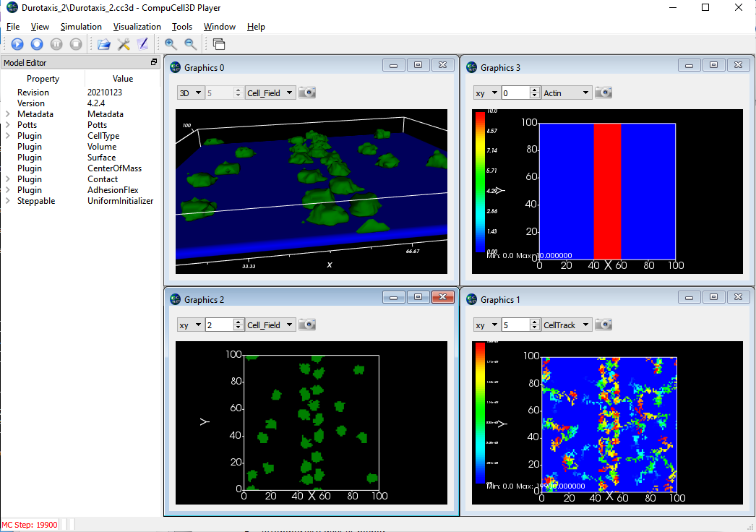Screen dimensions: 756x532
Task: Click the Run simulation play button
Action: pyautogui.click(x=17, y=45)
